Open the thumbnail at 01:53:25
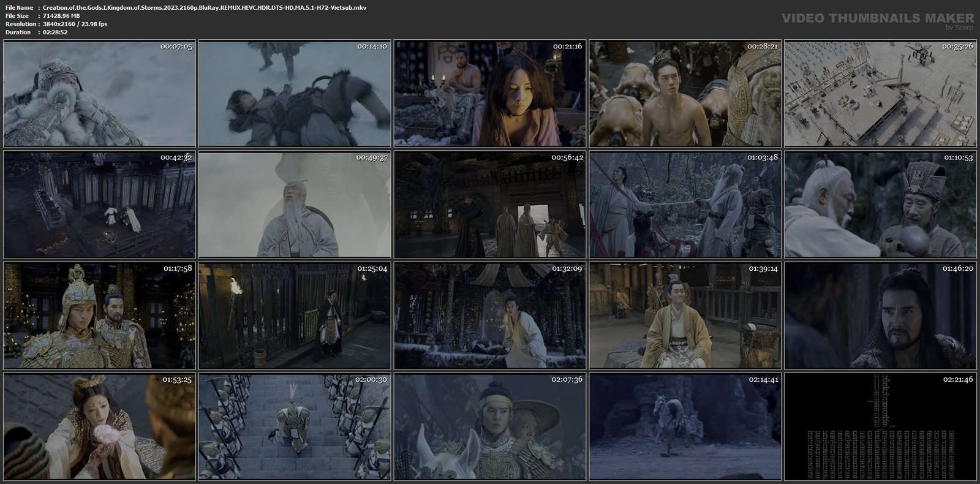The width and height of the screenshot is (980, 484). [99, 426]
